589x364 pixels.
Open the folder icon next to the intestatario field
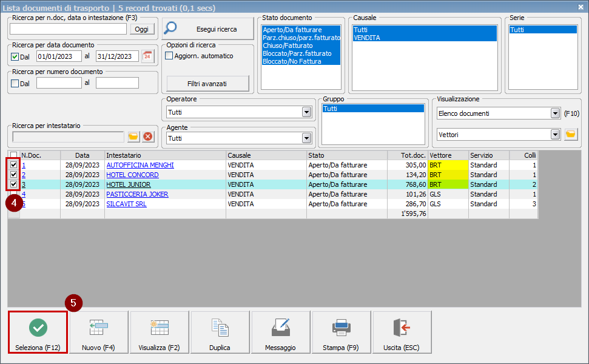click(133, 136)
